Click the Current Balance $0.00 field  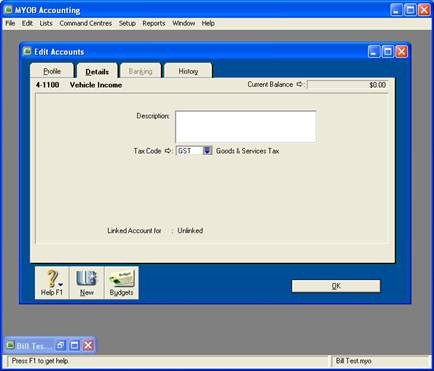click(x=347, y=85)
